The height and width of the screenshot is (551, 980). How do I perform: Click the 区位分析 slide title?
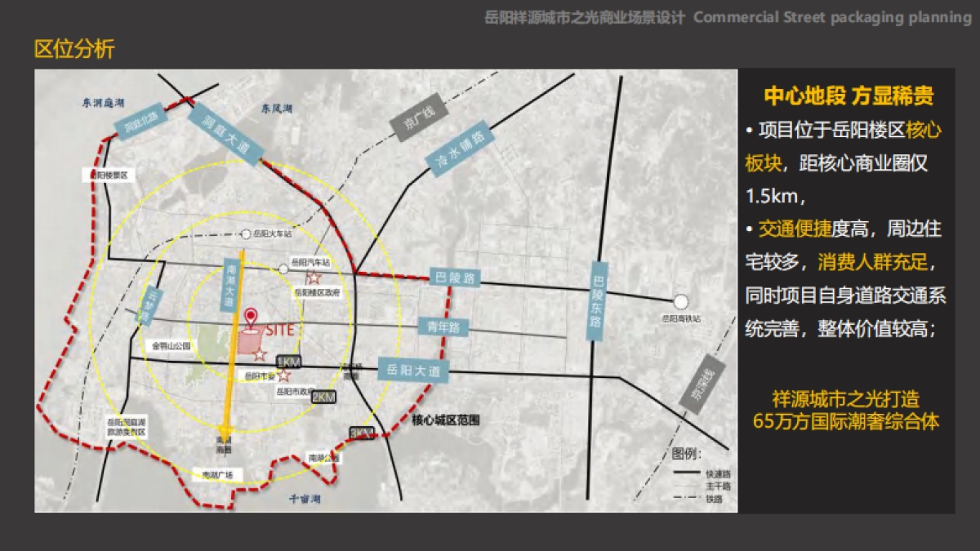[74, 49]
